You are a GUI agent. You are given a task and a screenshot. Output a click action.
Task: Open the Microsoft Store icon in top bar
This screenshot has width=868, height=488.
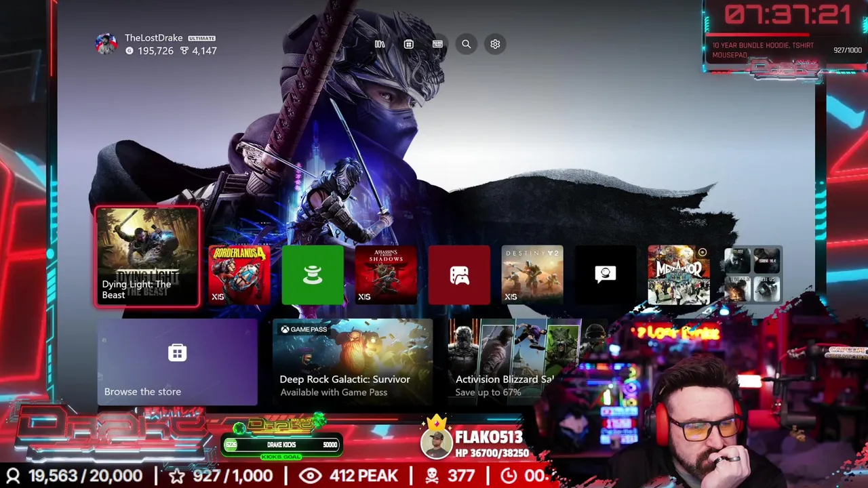click(x=408, y=44)
